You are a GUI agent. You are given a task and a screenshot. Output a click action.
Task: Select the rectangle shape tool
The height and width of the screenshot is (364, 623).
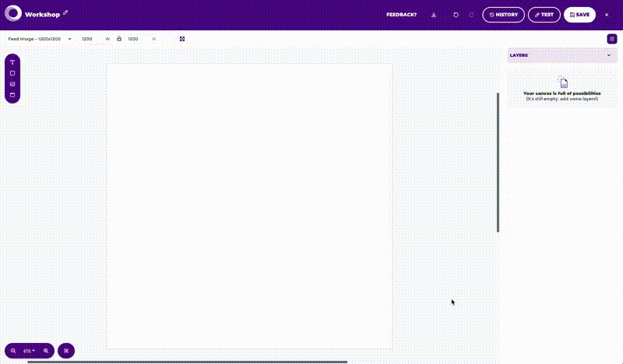[12, 73]
